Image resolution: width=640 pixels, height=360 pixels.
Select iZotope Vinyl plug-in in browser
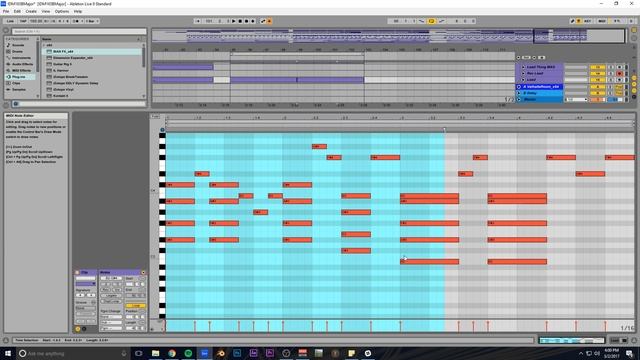(x=63, y=89)
